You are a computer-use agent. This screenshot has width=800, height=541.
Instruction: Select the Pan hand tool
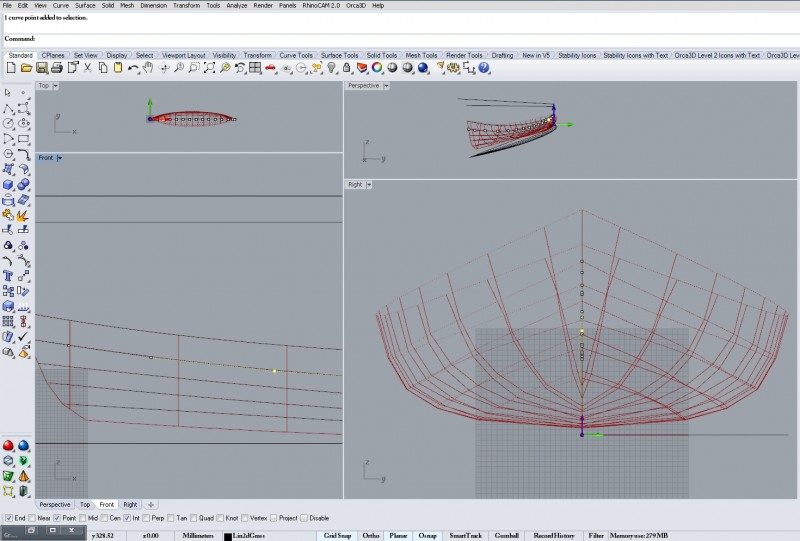[x=148, y=68]
